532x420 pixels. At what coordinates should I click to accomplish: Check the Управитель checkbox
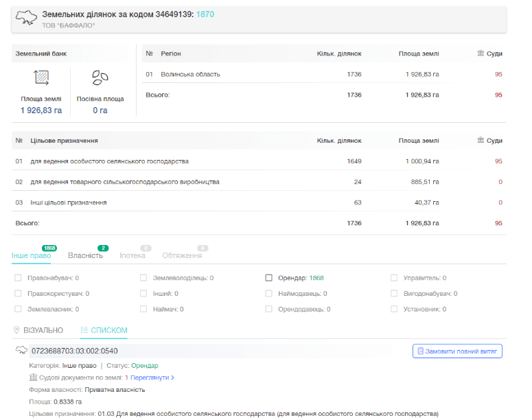tap(394, 278)
